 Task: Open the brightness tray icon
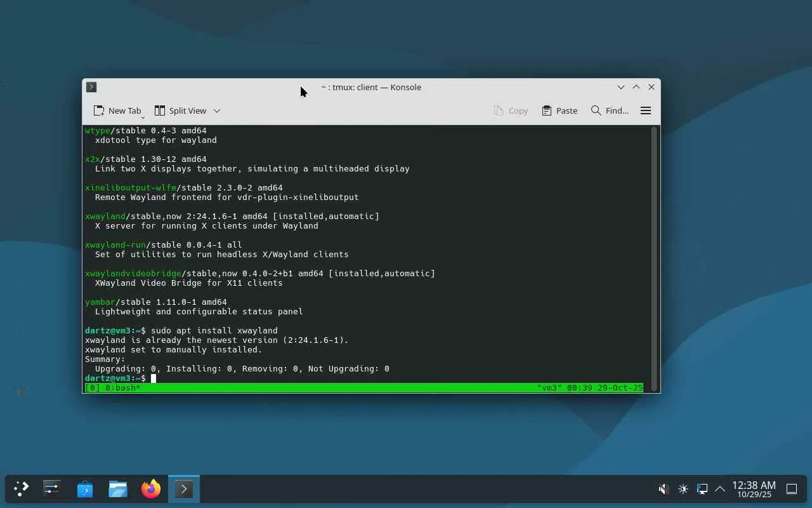coord(683,489)
